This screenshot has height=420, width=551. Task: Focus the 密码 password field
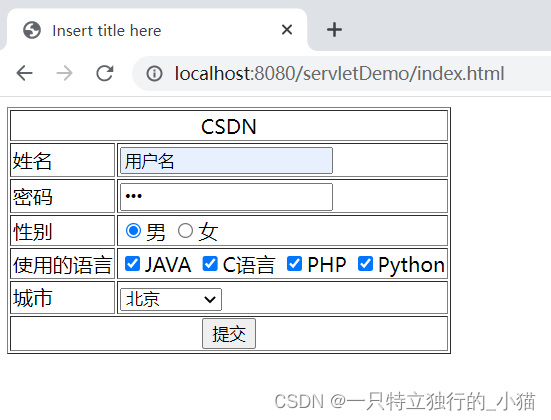[226, 197]
